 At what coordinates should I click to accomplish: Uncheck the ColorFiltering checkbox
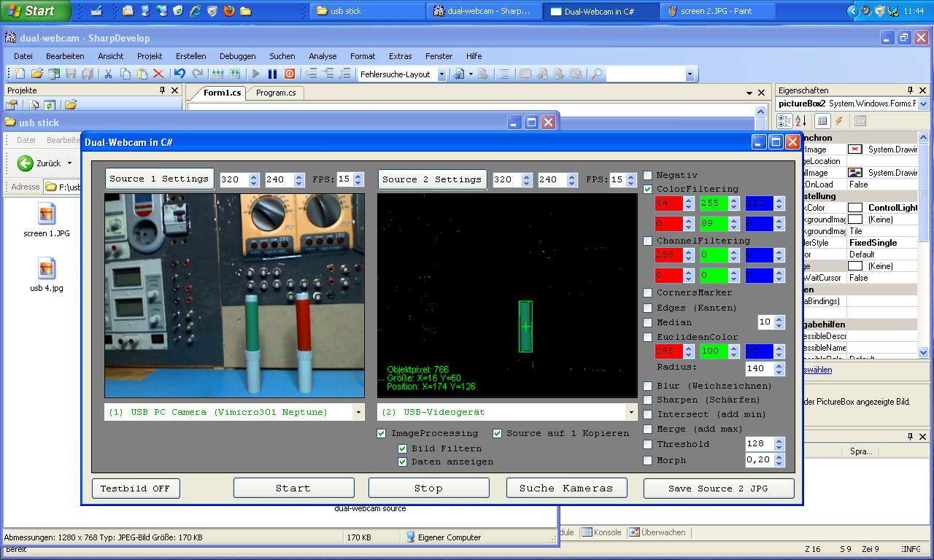pos(647,189)
